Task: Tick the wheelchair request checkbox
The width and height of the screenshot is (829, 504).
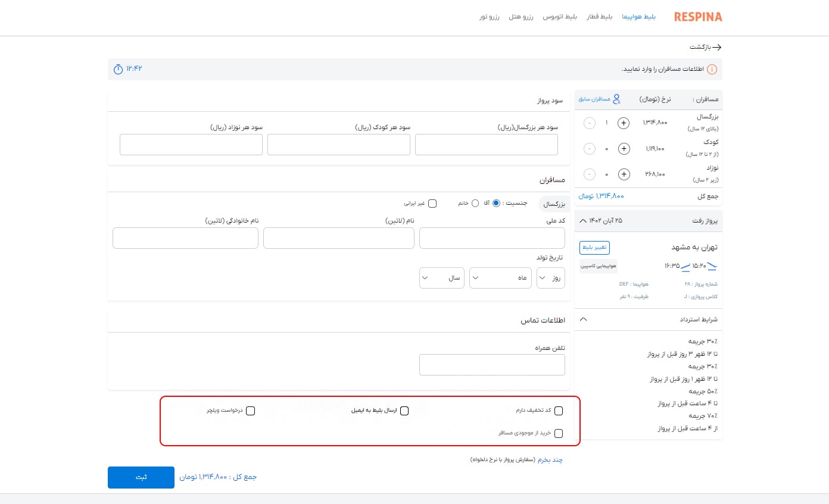Action: point(250,411)
